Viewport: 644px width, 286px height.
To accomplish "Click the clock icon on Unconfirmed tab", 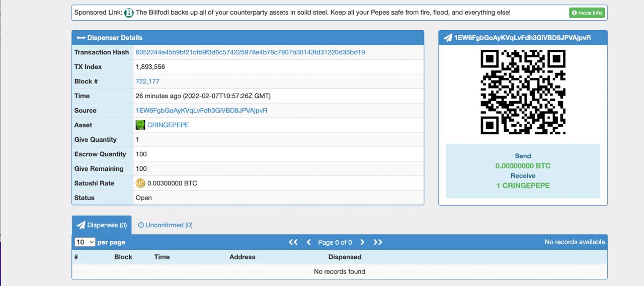I will click(x=141, y=225).
